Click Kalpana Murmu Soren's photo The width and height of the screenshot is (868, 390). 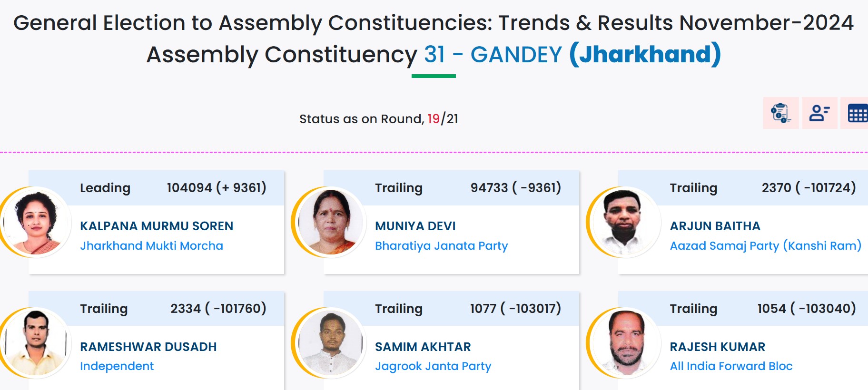coord(36,222)
